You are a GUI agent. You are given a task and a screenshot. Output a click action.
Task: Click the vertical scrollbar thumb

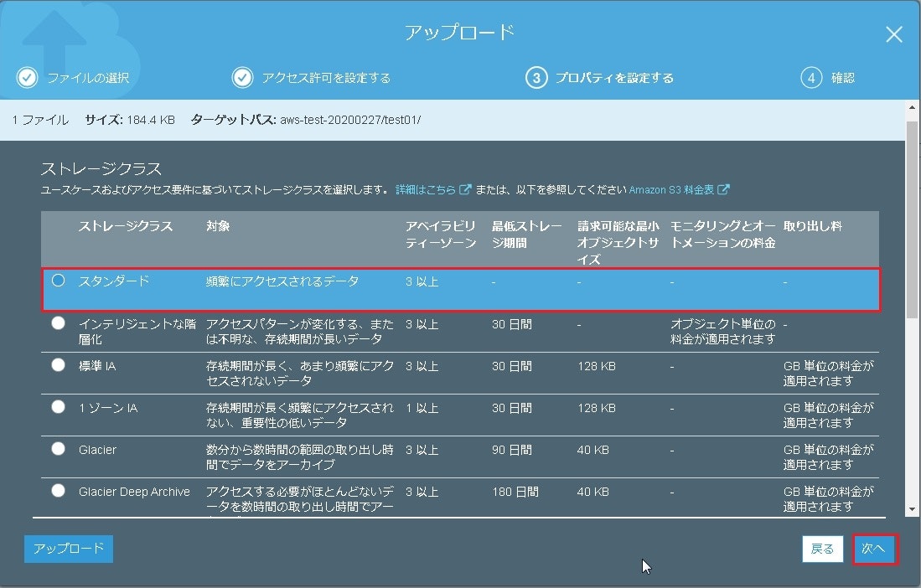pos(912,220)
